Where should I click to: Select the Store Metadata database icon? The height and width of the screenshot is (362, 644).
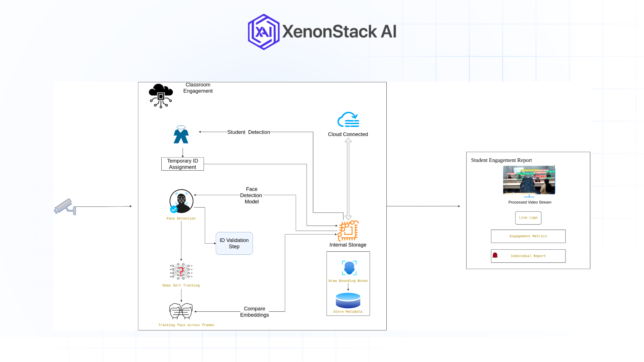pos(348,300)
